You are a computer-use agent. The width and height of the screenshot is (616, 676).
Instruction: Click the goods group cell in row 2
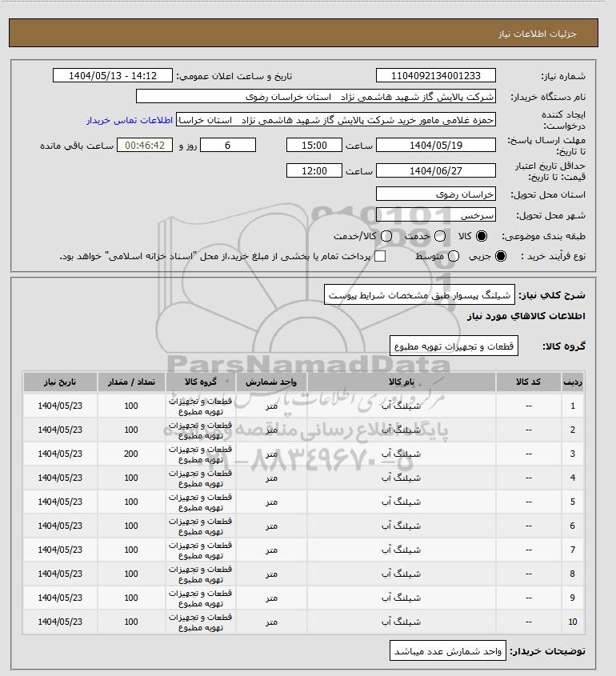coord(201,430)
